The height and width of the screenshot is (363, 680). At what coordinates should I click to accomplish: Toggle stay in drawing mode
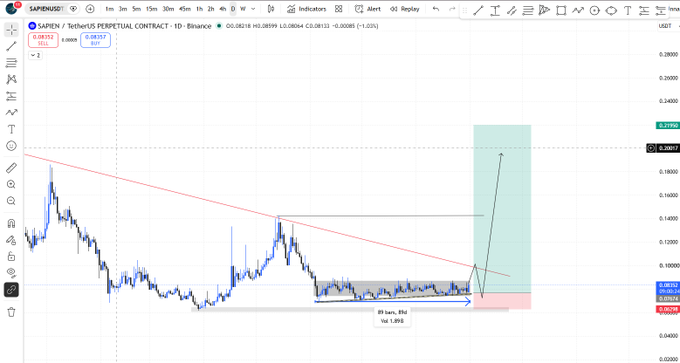pos(11,240)
